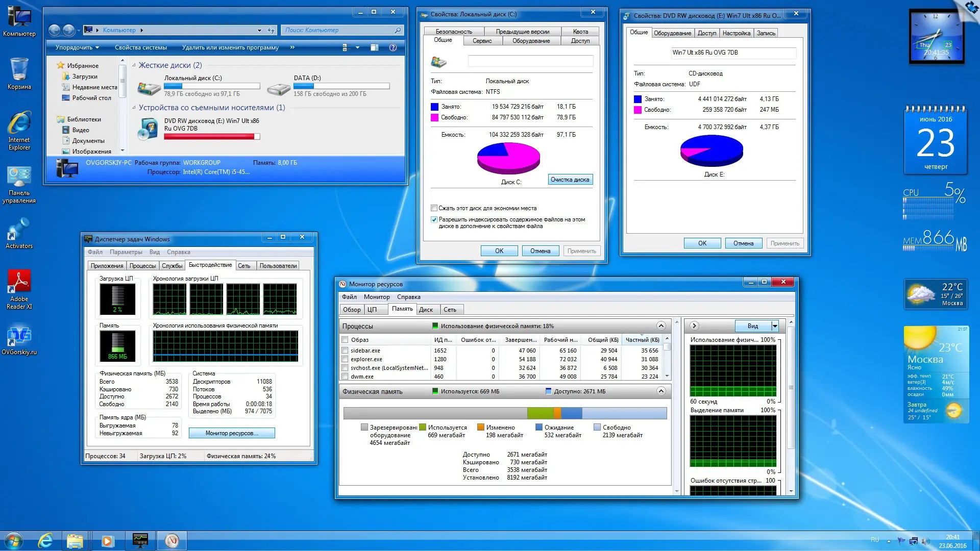Uncheck the allow indexing contents checkbox
Image resolution: width=980 pixels, height=551 pixels.
[434, 219]
